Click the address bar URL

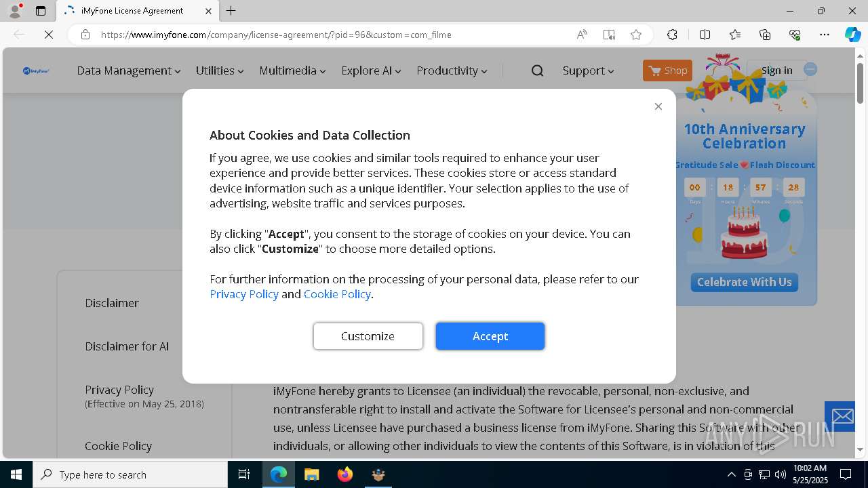coord(276,35)
